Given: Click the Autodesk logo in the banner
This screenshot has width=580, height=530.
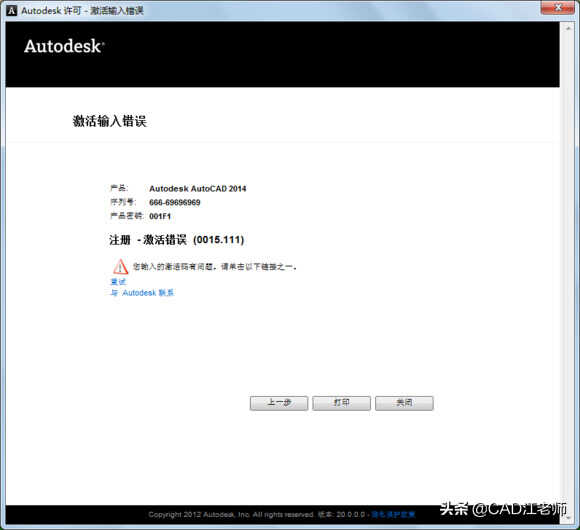Looking at the screenshot, I should [x=64, y=47].
